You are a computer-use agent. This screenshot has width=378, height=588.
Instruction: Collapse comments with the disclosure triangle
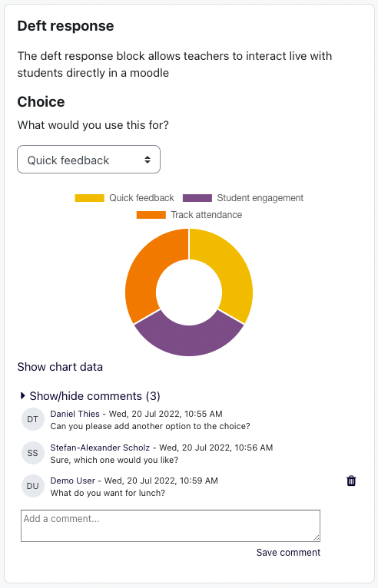click(x=22, y=395)
